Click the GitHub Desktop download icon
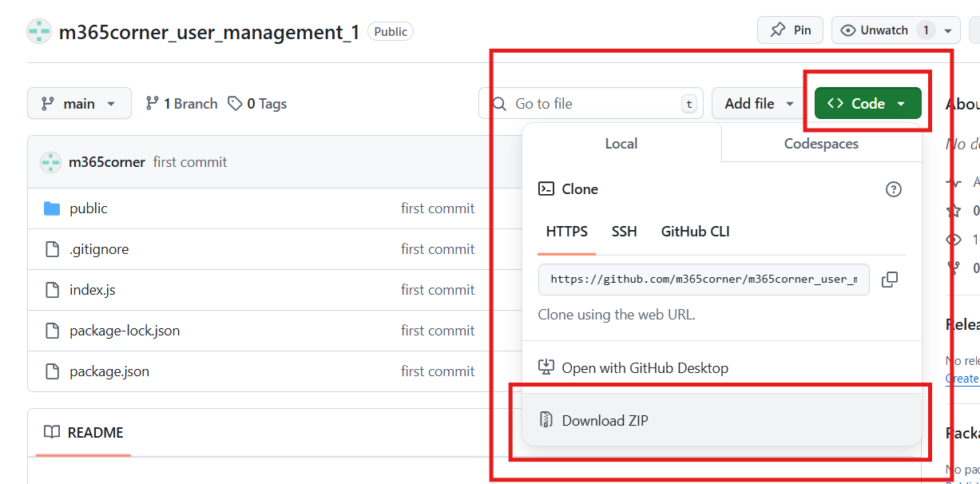 coord(546,368)
